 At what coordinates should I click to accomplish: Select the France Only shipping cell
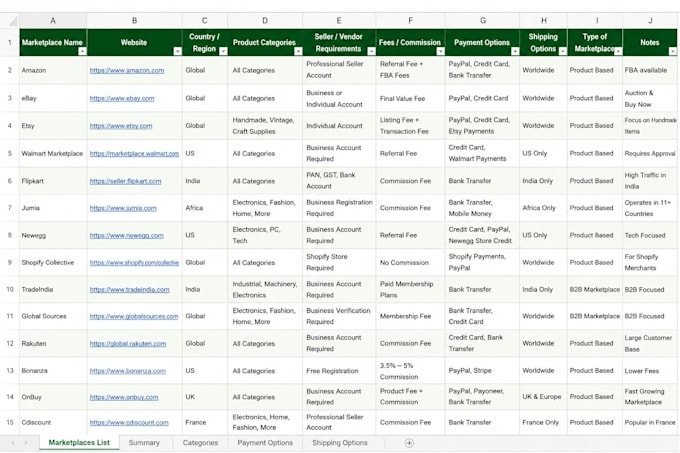(x=543, y=422)
